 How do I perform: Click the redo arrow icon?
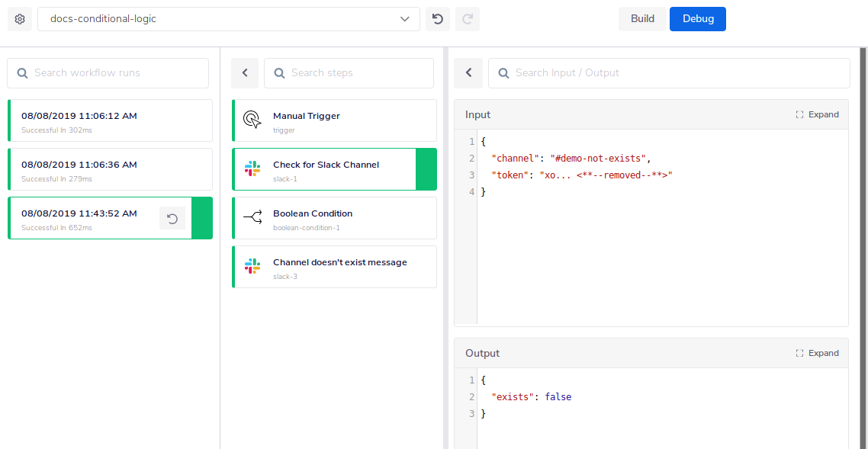[x=467, y=18]
